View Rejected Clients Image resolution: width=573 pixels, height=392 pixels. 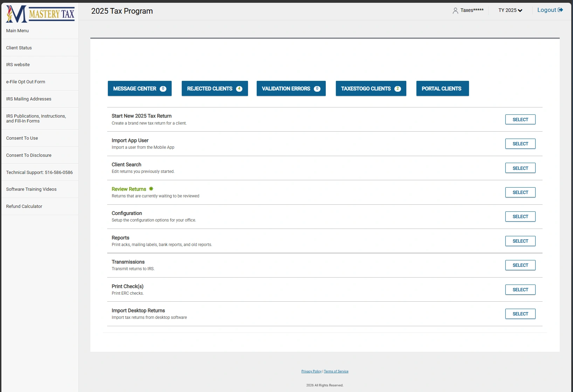coord(215,89)
